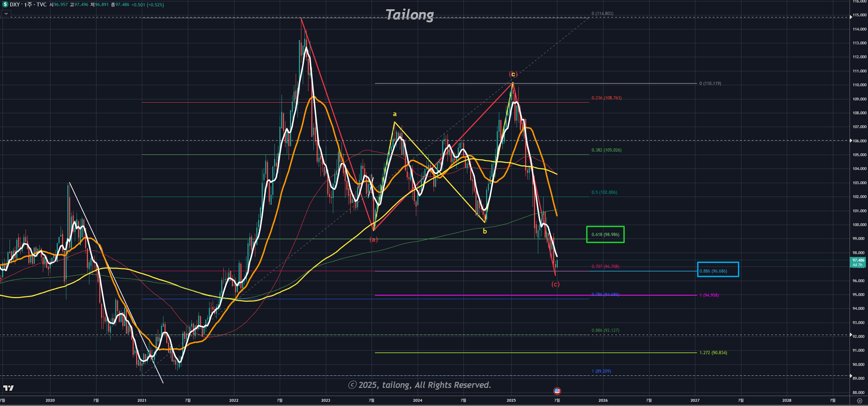The image size is (868, 406).
Task: Click the 0.5 (102.006) retracement label
Action: coord(604,192)
